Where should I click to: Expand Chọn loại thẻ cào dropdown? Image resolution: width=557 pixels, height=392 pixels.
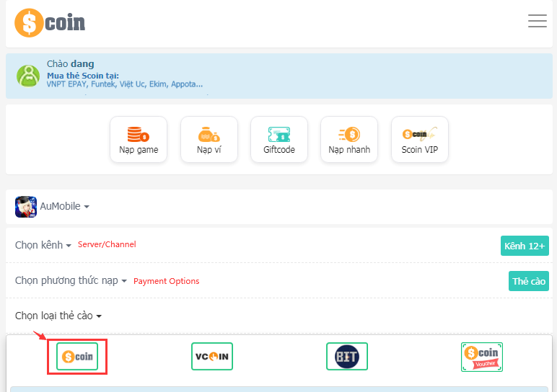tap(58, 316)
